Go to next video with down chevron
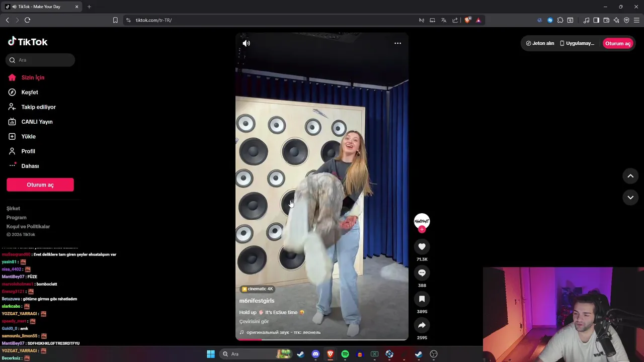644x362 pixels. click(x=630, y=198)
